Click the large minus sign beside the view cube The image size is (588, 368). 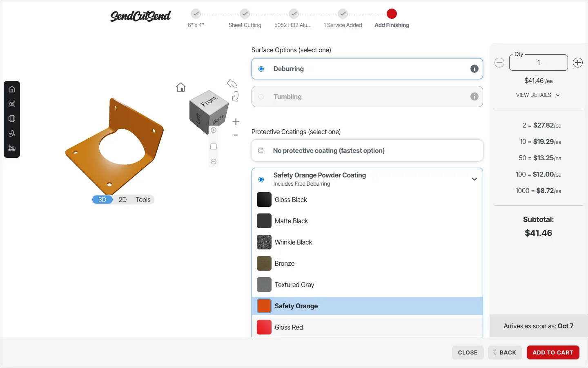pyautogui.click(x=236, y=135)
